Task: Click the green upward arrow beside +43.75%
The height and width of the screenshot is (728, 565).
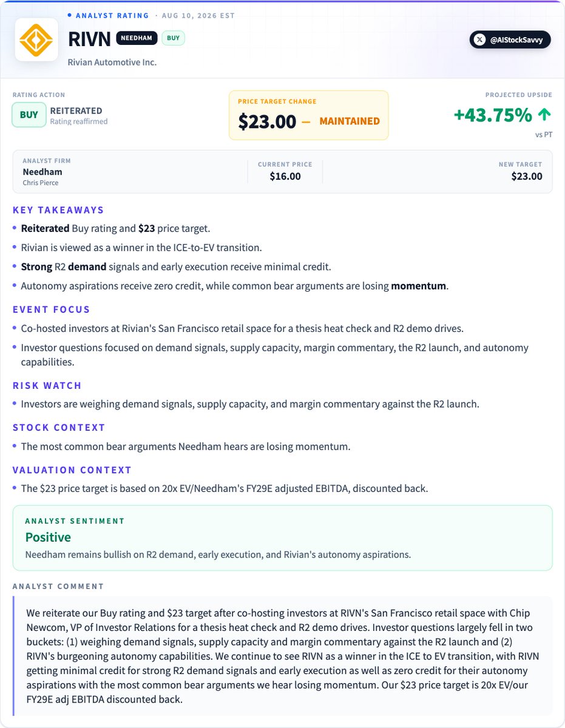Action: point(544,115)
